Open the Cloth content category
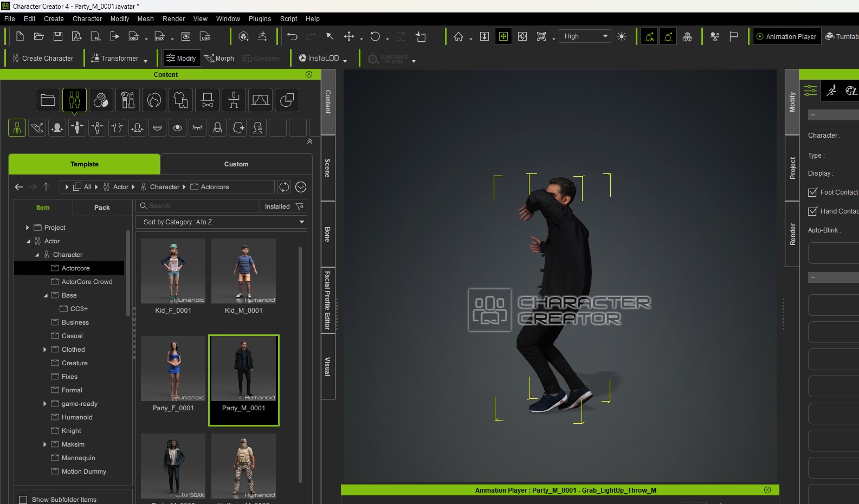Image resolution: width=859 pixels, height=504 pixels. 180,100
